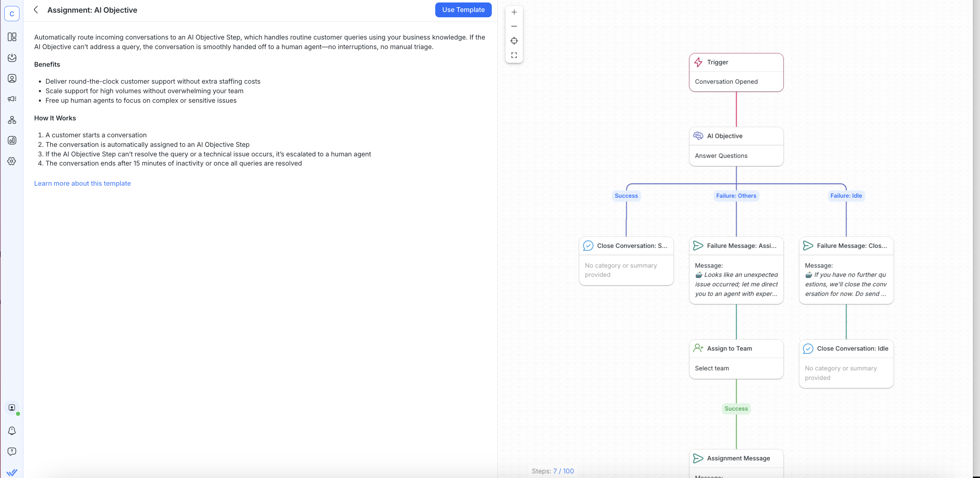Open the user avatar with online status

pos(12,407)
